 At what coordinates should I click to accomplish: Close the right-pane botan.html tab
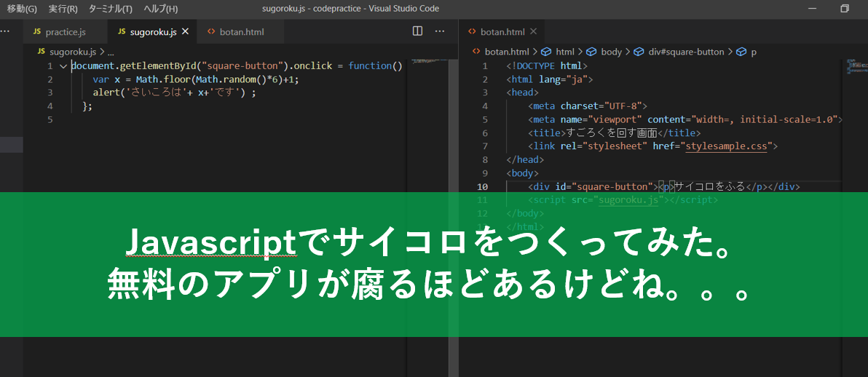click(x=533, y=31)
